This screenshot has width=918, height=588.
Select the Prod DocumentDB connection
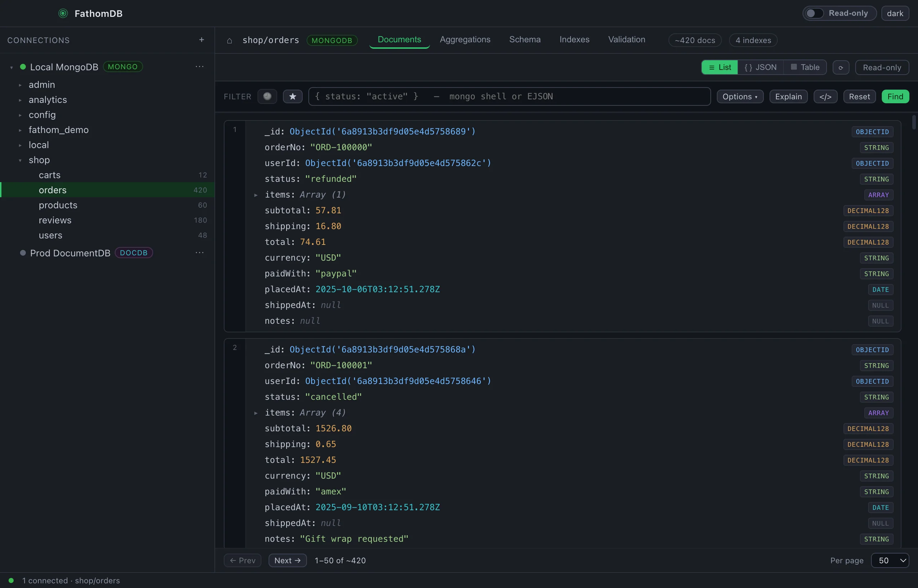70,253
